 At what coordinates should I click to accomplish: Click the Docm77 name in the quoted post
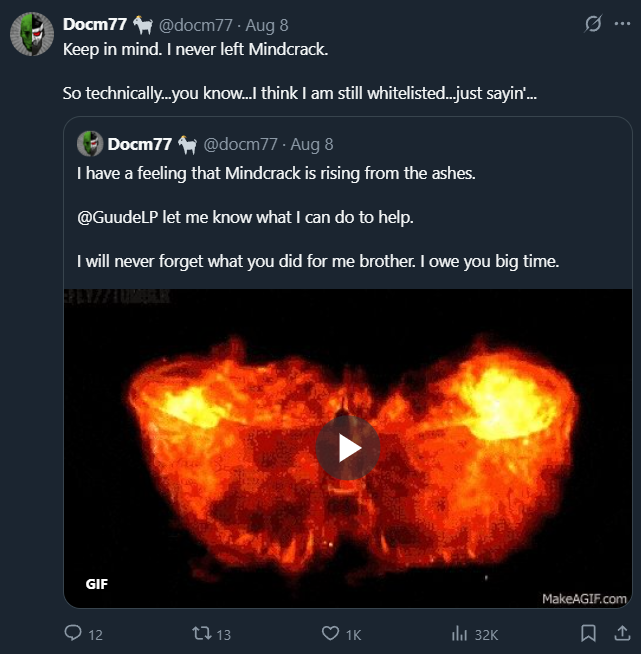(x=139, y=145)
